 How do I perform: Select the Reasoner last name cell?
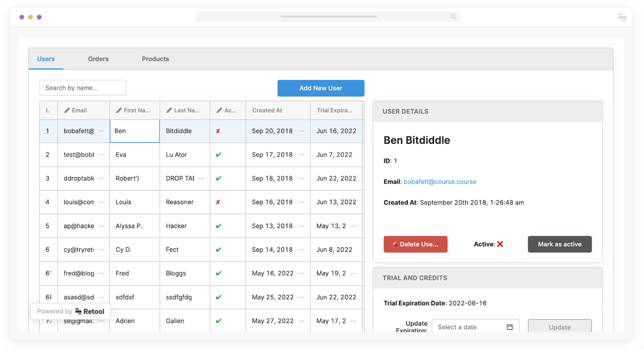(185, 202)
